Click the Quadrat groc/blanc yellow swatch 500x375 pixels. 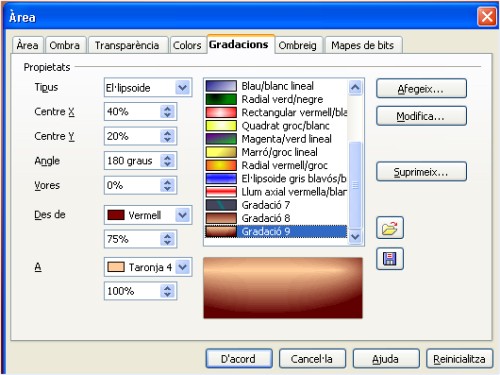221,126
